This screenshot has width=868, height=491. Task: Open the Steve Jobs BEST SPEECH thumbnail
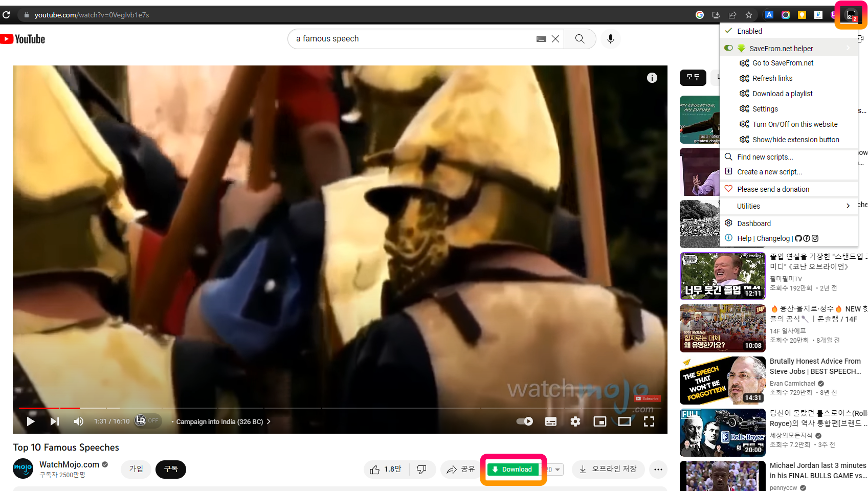[722, 381]
